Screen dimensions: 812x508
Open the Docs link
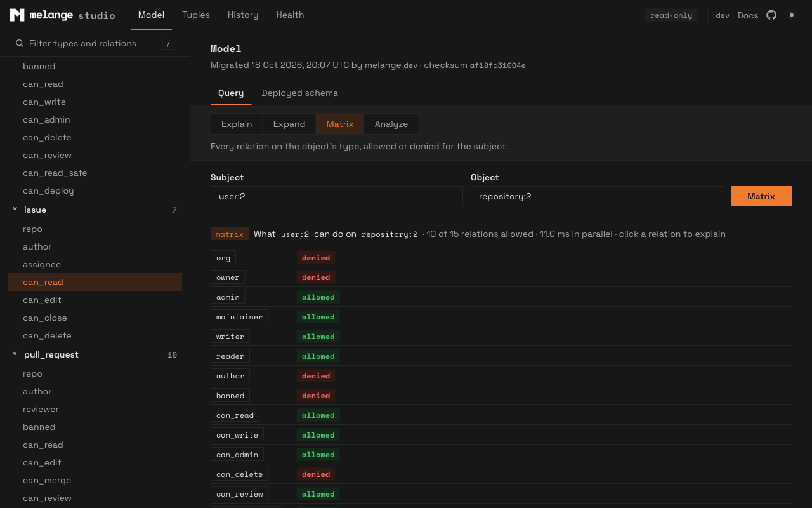[x=748, y=15]
